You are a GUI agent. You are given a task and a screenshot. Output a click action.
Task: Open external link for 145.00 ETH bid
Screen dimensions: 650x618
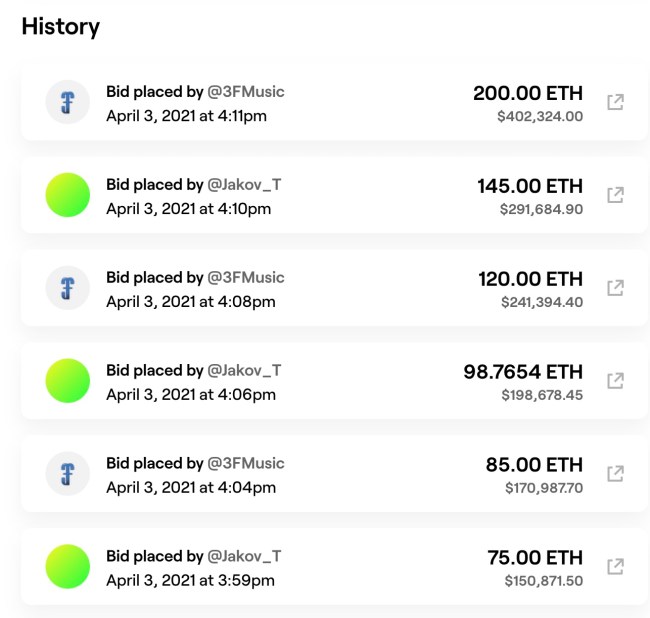[616, 195]
